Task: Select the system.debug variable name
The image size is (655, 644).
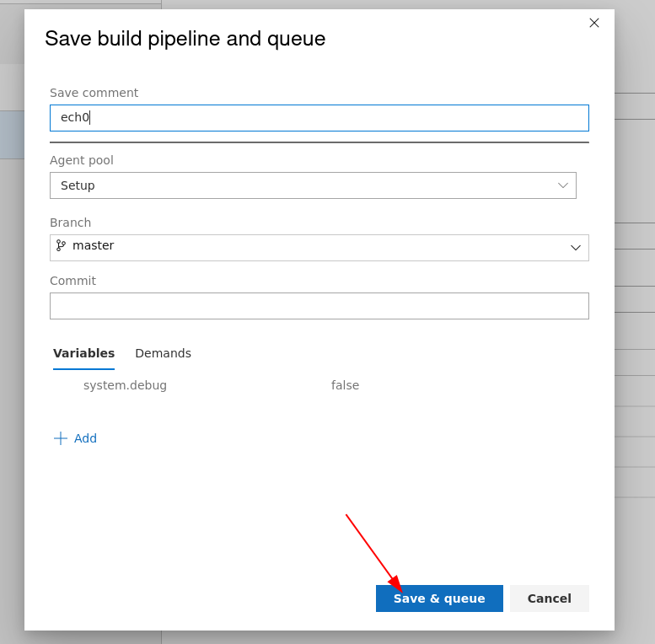Action: pyautogui.click(x=125, y=385)
